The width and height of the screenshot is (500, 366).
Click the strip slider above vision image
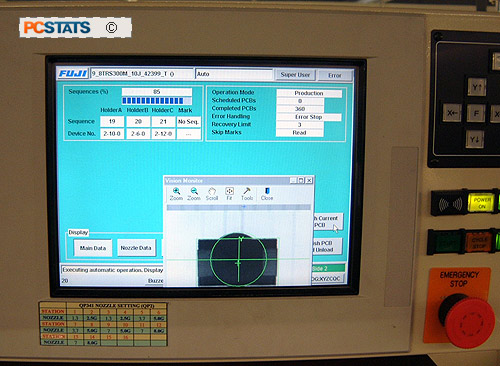point(238,207)
